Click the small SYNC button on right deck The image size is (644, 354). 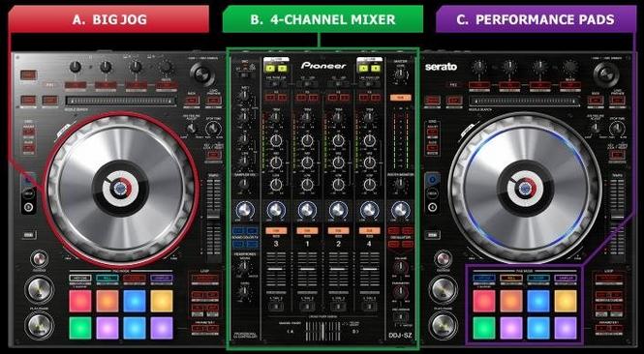[444, 259]
